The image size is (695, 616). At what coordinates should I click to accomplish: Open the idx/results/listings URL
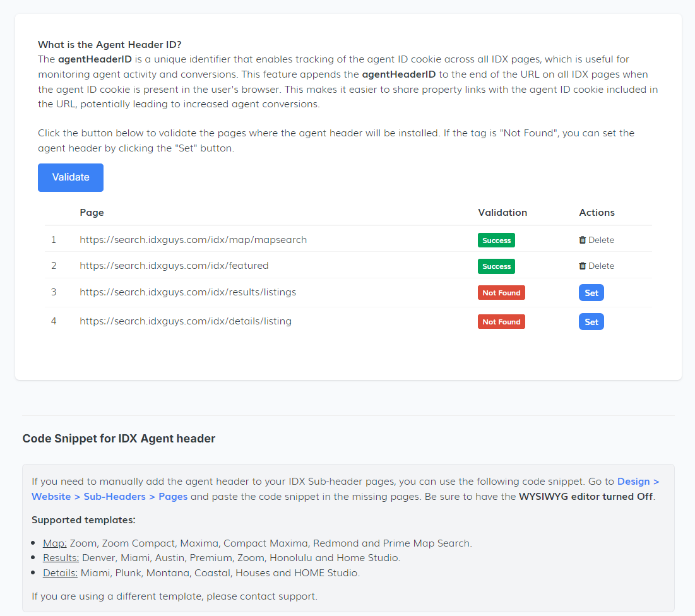click(187, 292)
